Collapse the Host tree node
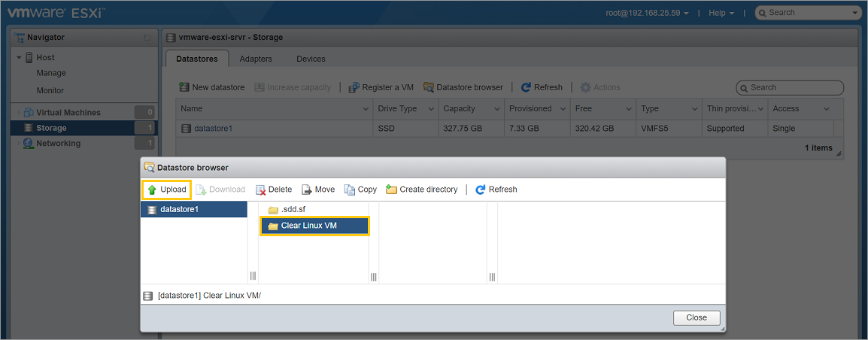868x340 pixels. coord(20,57)
